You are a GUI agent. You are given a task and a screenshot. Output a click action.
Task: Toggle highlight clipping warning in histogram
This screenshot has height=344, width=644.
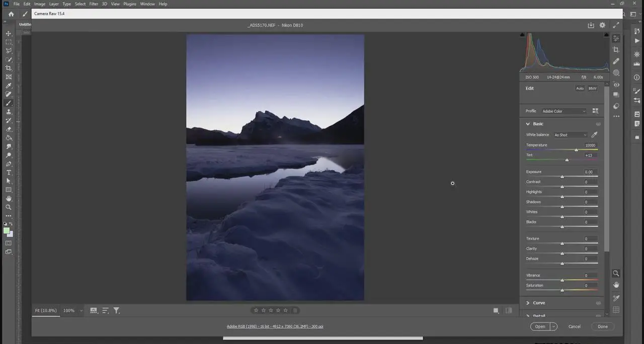[x=607, y=35]
